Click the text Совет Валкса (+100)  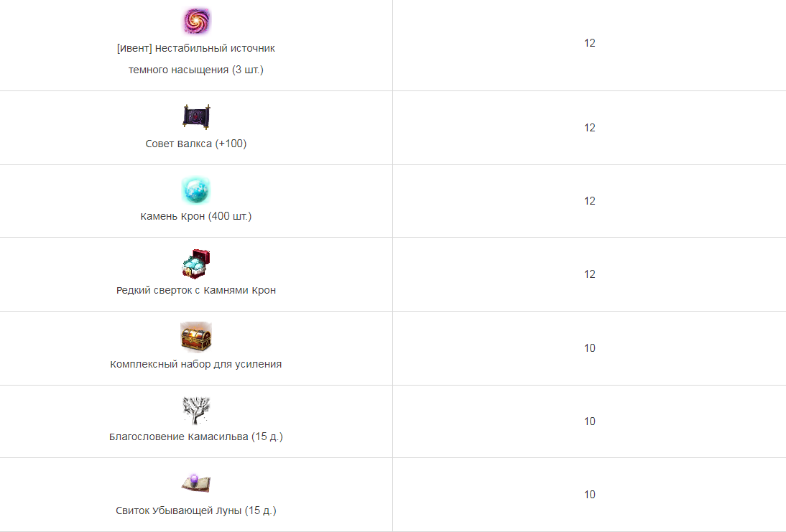pyautogui.click(x=196, y=144)
